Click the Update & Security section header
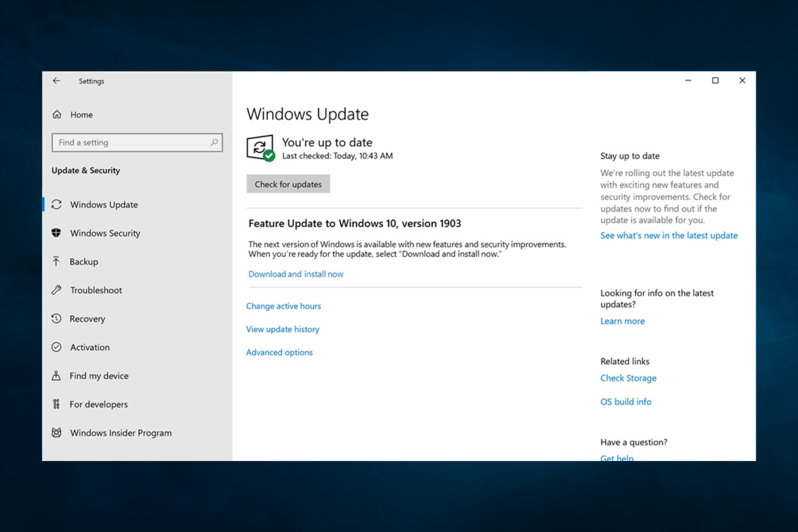The image size is (798, 532). pyautogui.click(x=86, y=170)
